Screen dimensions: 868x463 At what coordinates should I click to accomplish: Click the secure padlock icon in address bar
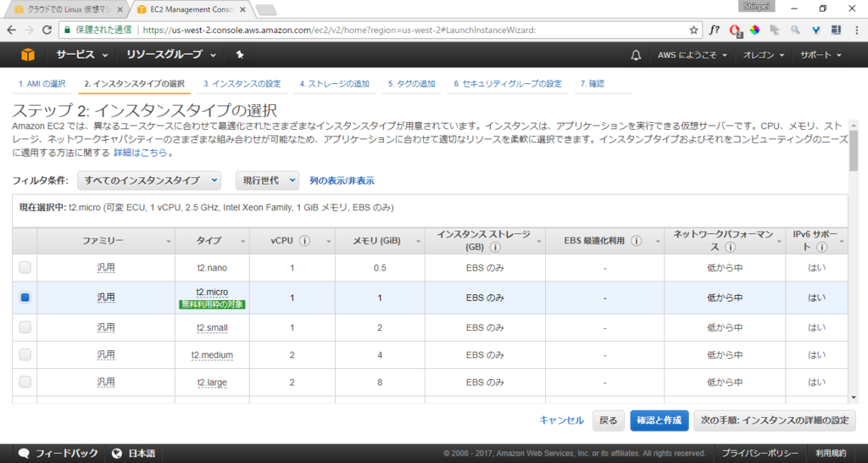tap(68, 30)
